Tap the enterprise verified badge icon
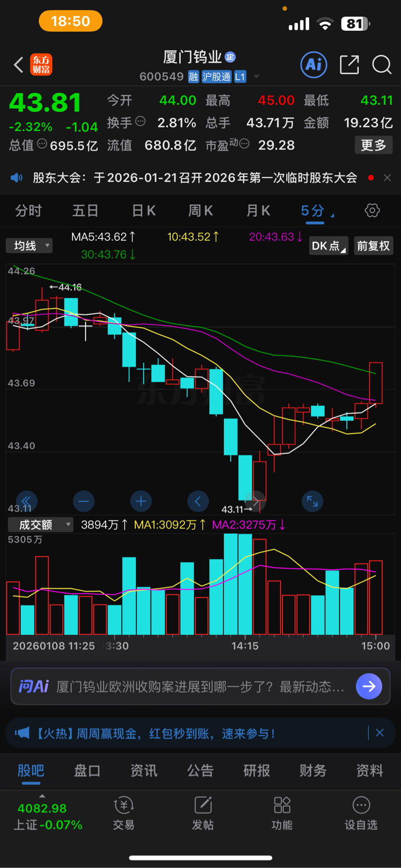 click(230, 57)
